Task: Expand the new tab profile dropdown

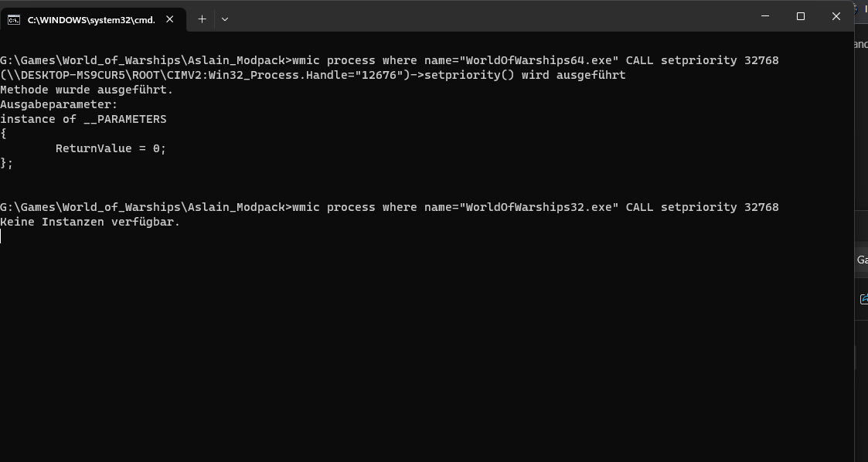Action: (x=225, y=19)
